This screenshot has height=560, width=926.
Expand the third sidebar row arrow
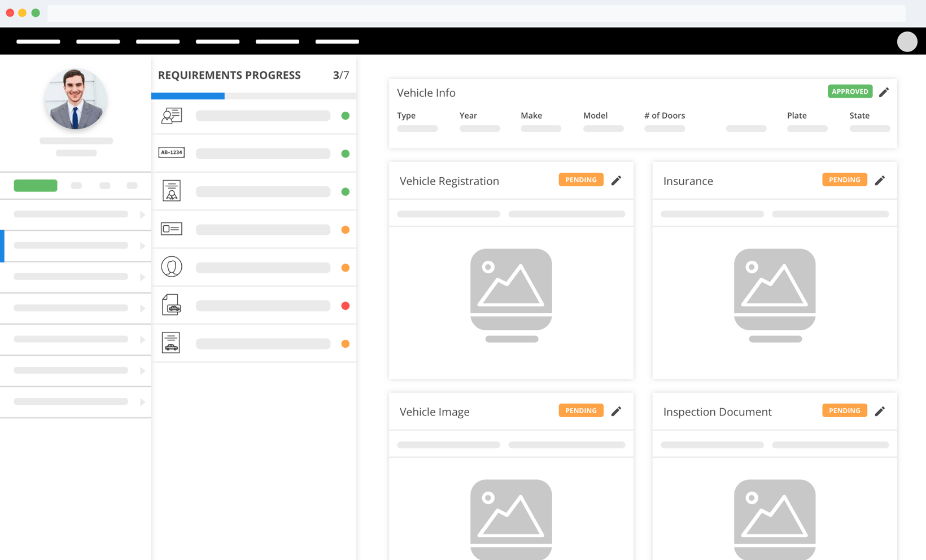coord(142,277)
